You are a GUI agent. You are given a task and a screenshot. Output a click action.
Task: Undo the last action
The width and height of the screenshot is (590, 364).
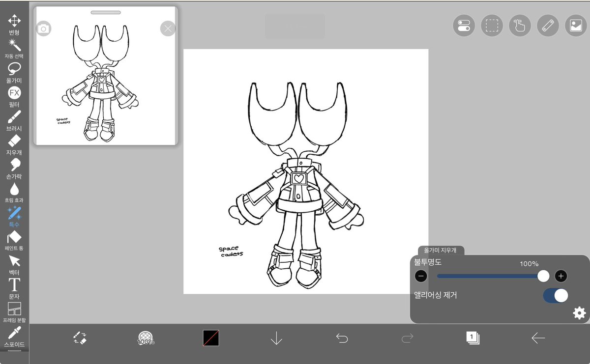coord(342,338)
